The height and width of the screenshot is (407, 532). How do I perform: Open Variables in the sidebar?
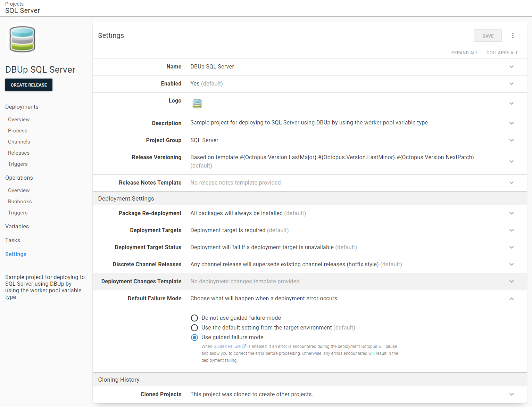(x=17, y=226)
